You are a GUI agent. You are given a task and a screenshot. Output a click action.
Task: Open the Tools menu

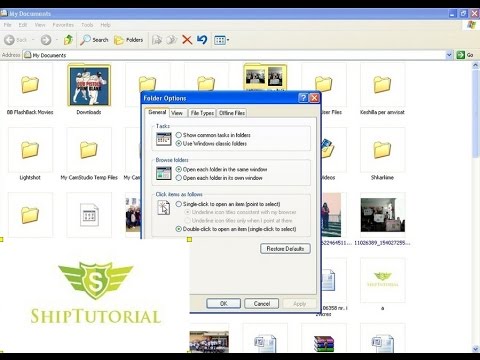(87, 25)
